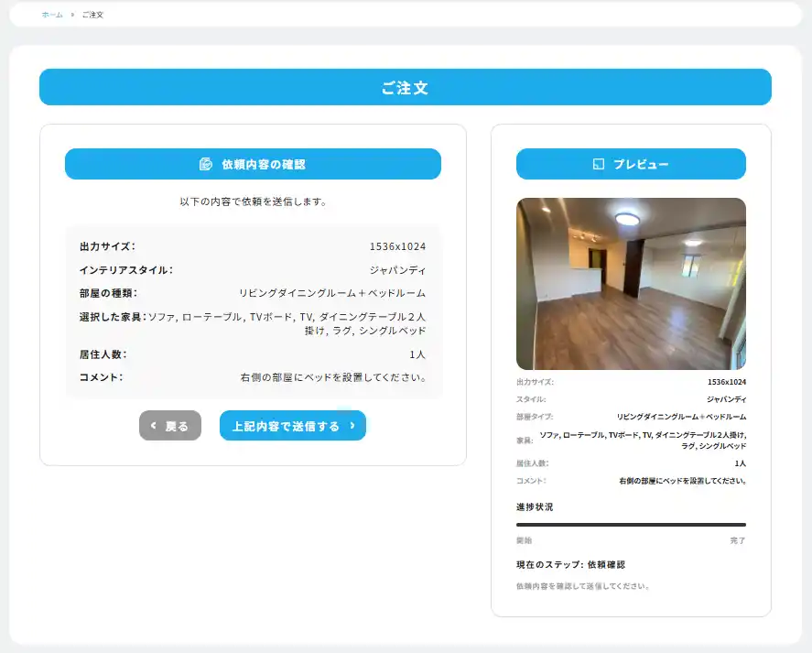Click the furniture list in the preview panel

643,441
